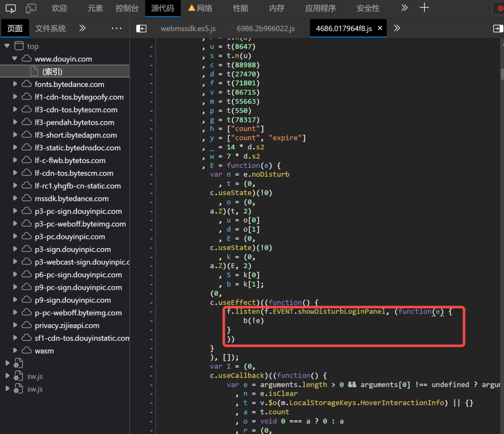
Task: Close the 4686.017964f8.js file tab
Action: tap(380, 28)
